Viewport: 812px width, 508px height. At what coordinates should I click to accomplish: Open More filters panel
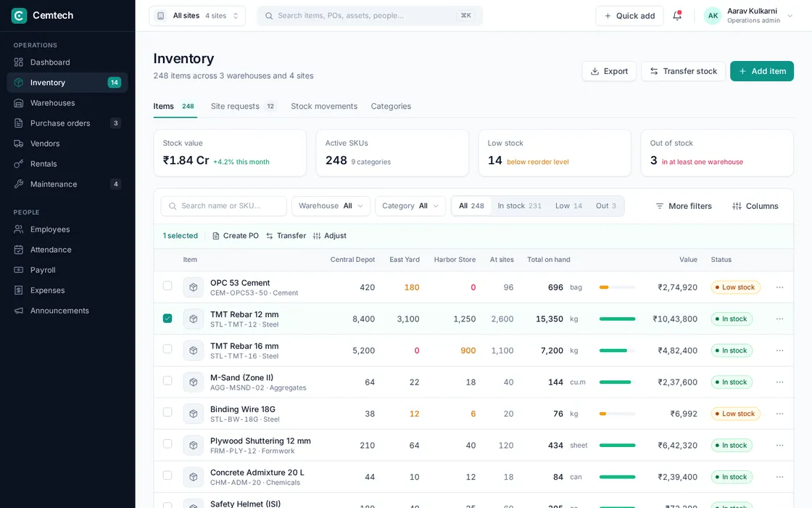[x=684, y=206]
